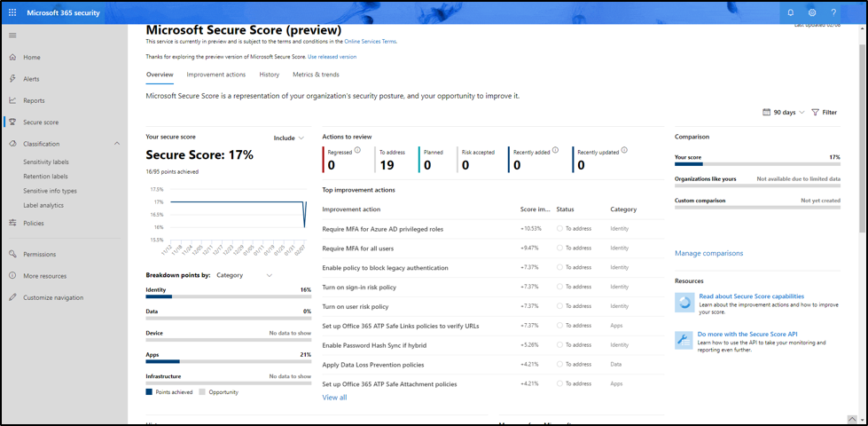Click the Secure Score API wrench icon
Viewport: 868px width, 426px height.
coord(684,340)
